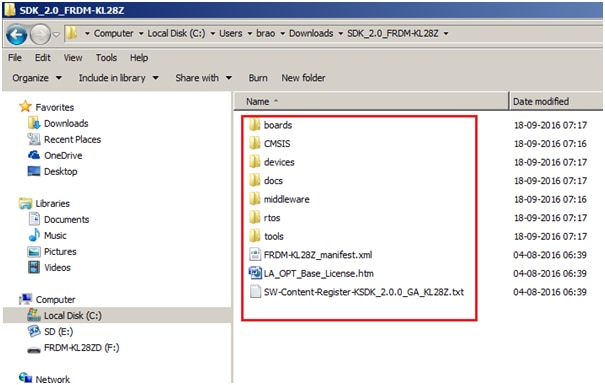Open the Tools menu
The width and height of the screenshot is (605, 385).
(106, 58)
